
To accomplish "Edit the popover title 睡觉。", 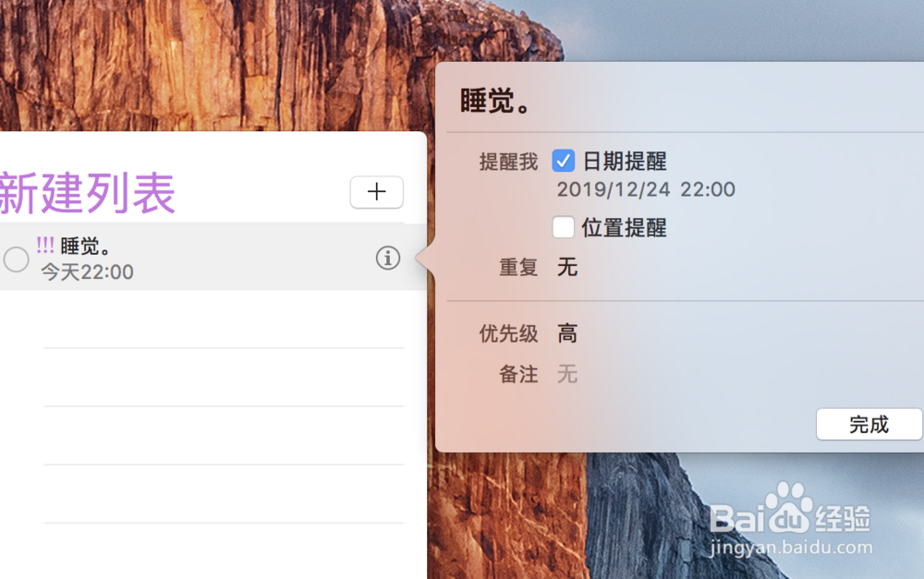I will (x=495, y=101).
